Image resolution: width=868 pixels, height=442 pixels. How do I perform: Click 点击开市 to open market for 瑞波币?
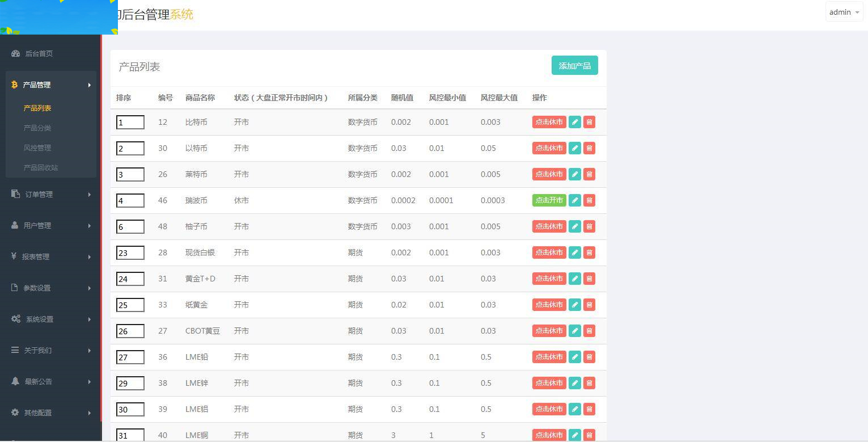click(548, 200)
